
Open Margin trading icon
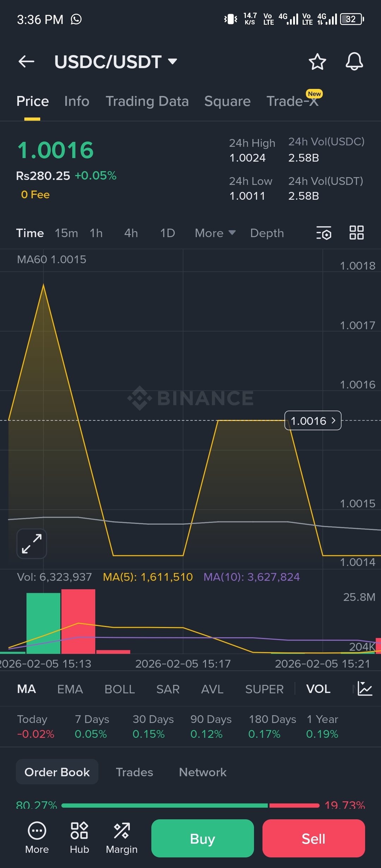[122, 838]
